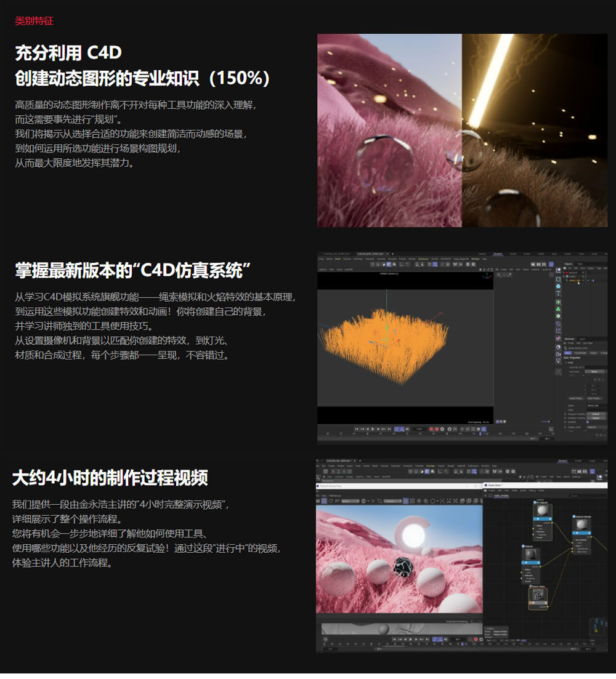Viewport: 616px width, 679px height.
Task: Click the Camera object icon in sidebar
Action: click(558, 354)
